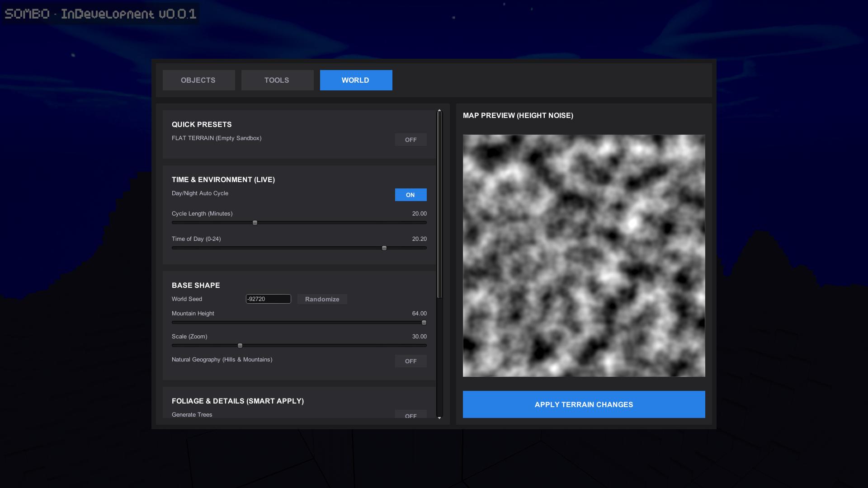Click the Mountain Height slider handle
Screen dimensions: 868x488
pyautogui.click(x=424, y=323)
